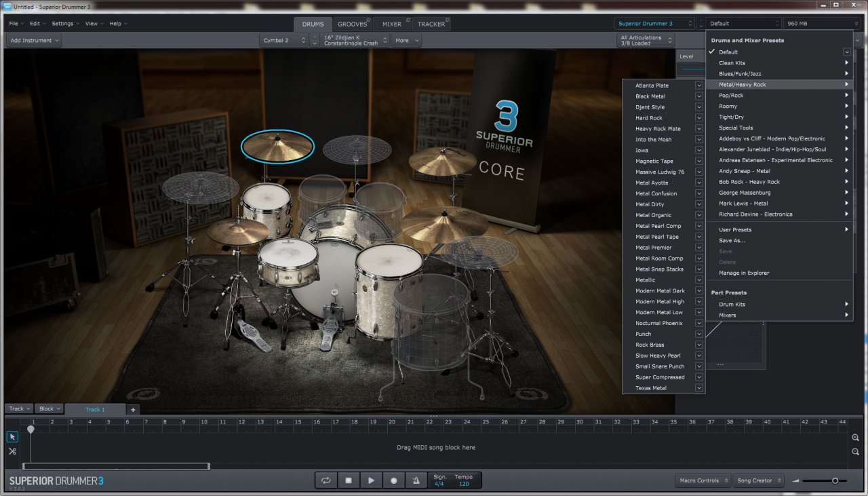Detach the MIXER tab with its pop-out icon
Viewport: 868px width, 496px height.
[407, 19]
